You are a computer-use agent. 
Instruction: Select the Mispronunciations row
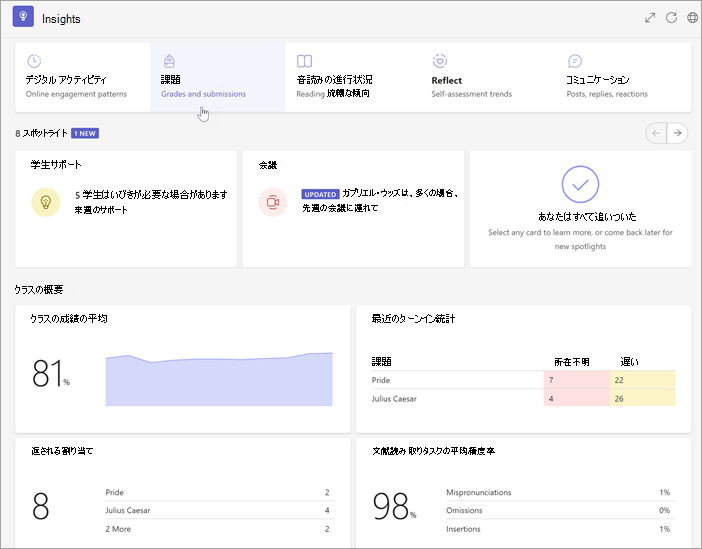[x=561, y=492]
